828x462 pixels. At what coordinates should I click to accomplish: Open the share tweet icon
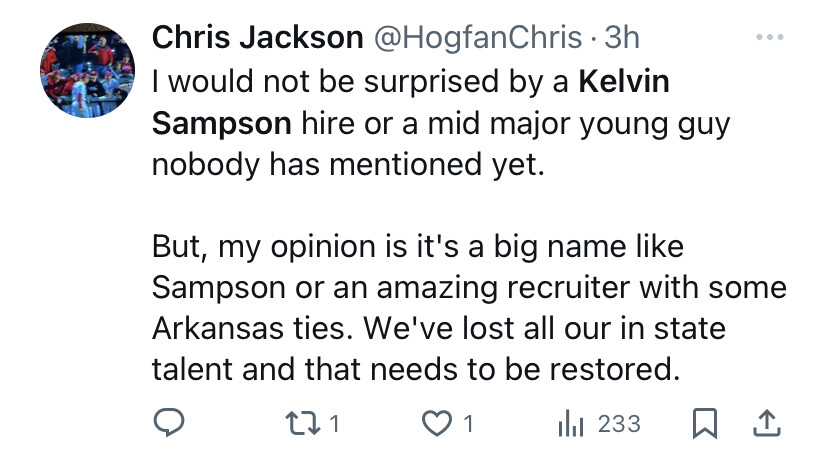click(767, 424)
